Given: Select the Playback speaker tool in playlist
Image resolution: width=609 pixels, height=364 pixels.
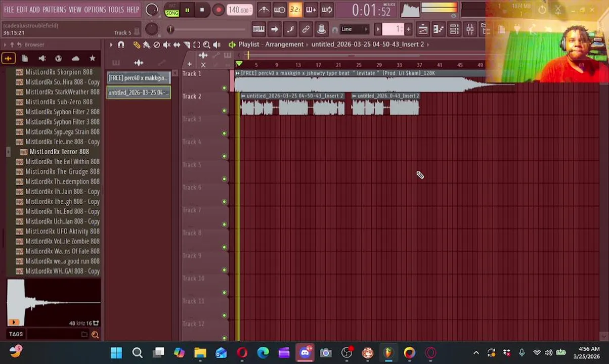Looking at the screenshot, I should 216,45.
